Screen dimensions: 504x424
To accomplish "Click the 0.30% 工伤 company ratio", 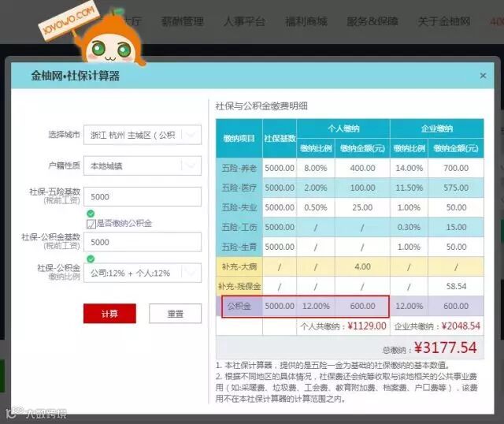I will point(409,227).
